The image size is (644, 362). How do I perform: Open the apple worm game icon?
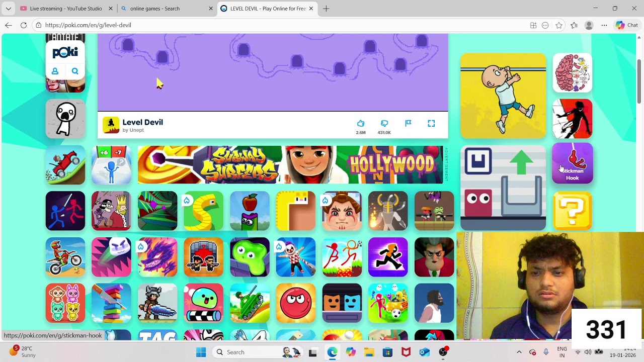point(250,211)
